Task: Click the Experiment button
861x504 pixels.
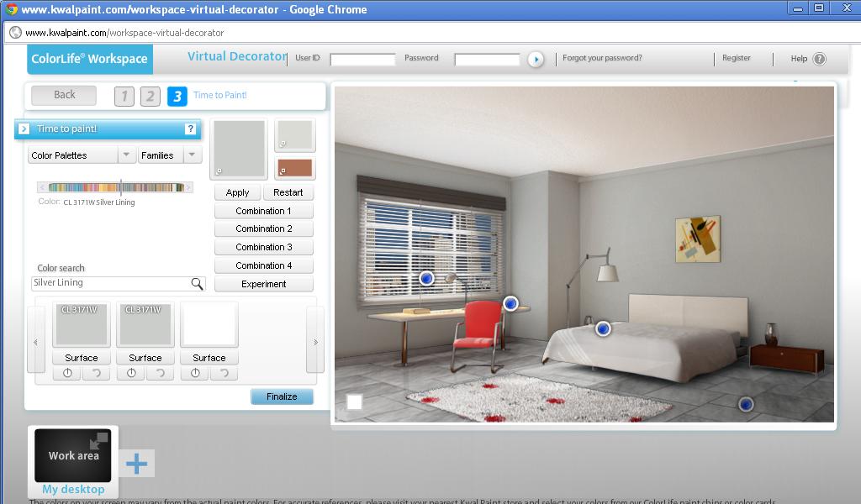Action: [263, 284]
